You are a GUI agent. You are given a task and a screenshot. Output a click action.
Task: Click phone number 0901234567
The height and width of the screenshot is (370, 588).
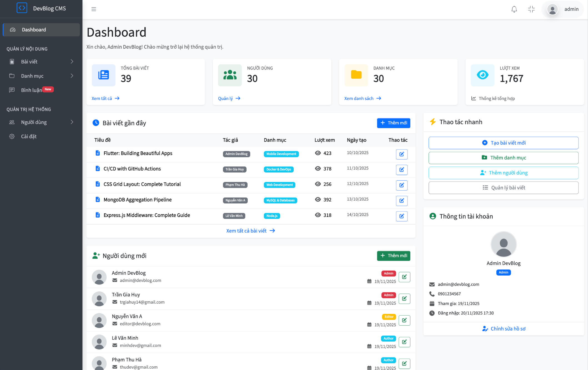[449, 294]
